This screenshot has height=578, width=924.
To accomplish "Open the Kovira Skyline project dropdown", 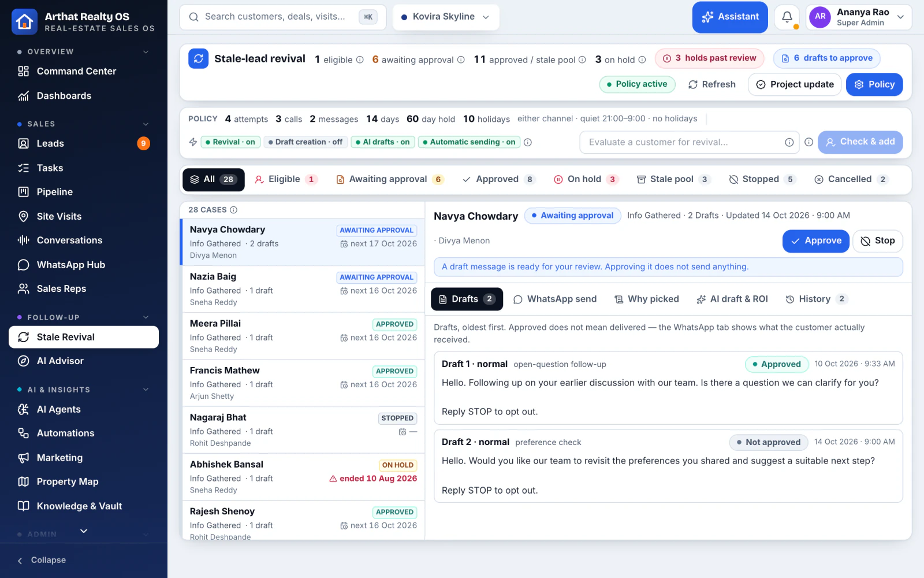I will tap(446, 17).
